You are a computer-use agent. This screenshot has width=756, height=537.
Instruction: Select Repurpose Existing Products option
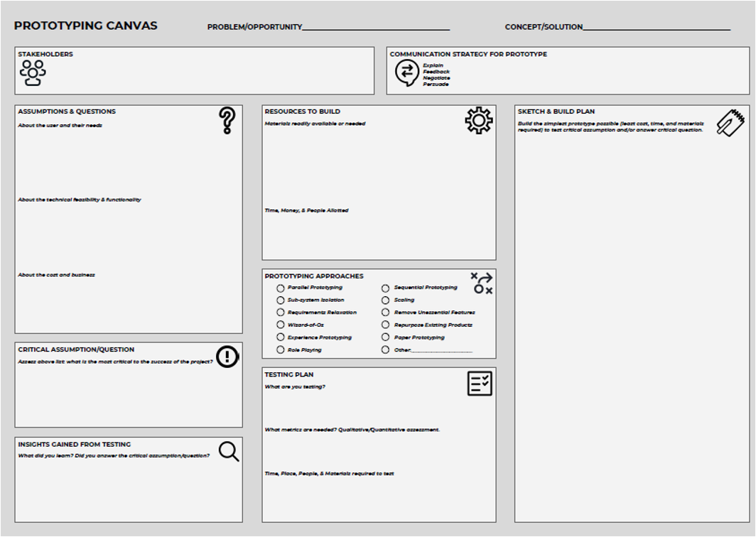pyautogui.click(x=385, y=325)
